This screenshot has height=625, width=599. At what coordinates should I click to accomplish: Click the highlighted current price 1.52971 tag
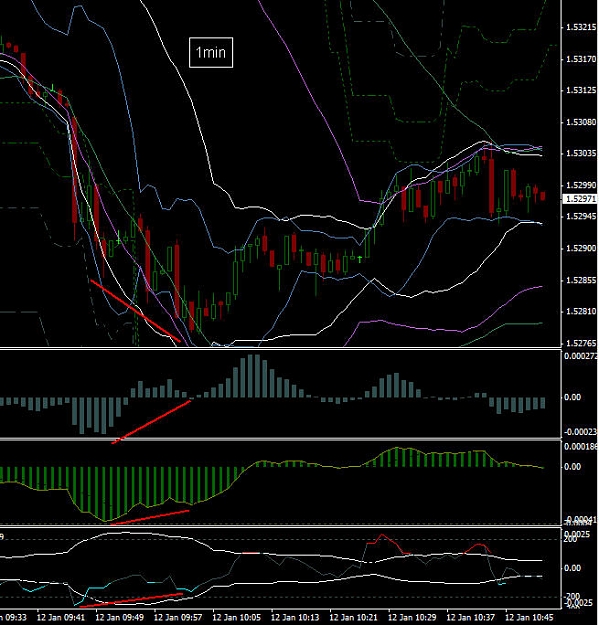coord(580,199)
